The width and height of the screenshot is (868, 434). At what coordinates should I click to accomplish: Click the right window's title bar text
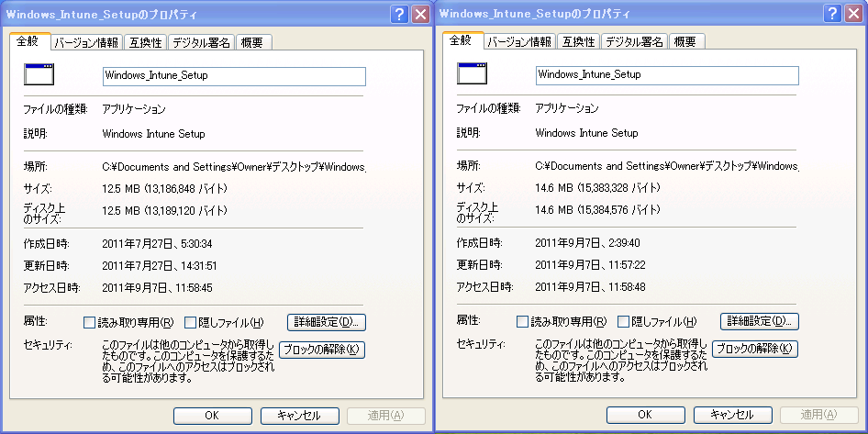coord(534,15)
